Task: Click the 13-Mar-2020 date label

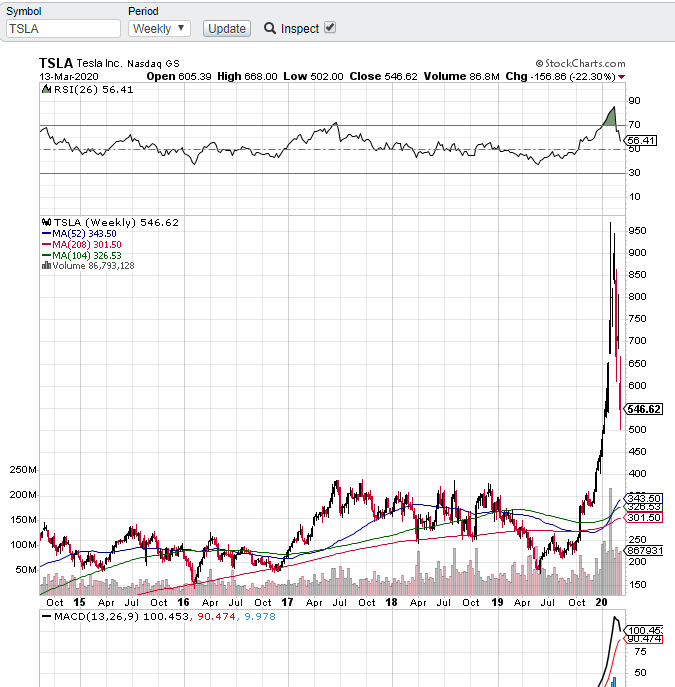Action: coord(69,76)
